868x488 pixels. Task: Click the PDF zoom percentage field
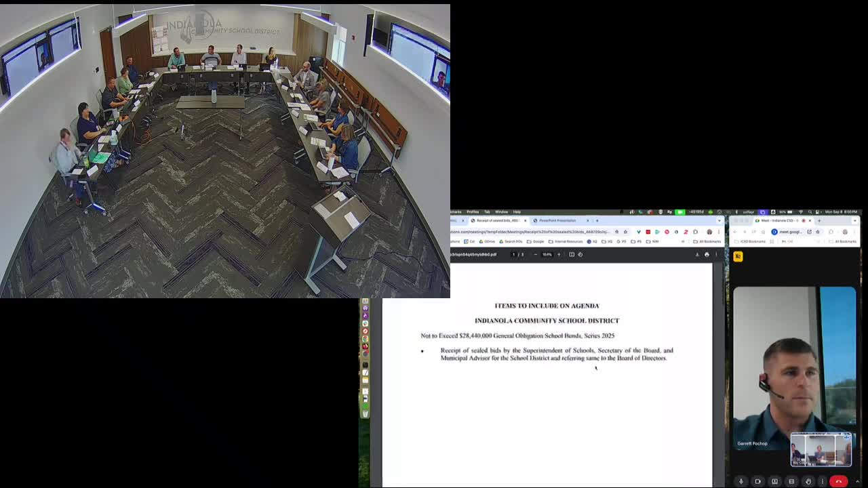[547, 254]
